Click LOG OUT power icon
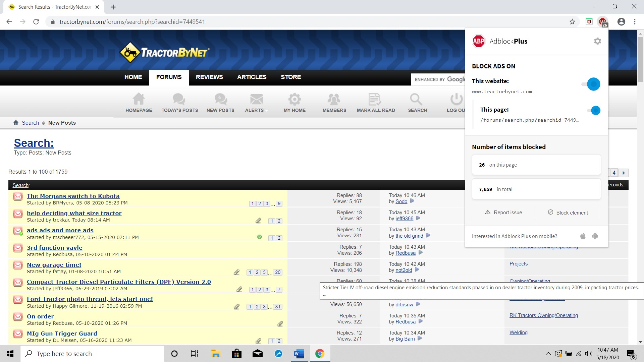This screenshot has height=362, width=644. 457,99
